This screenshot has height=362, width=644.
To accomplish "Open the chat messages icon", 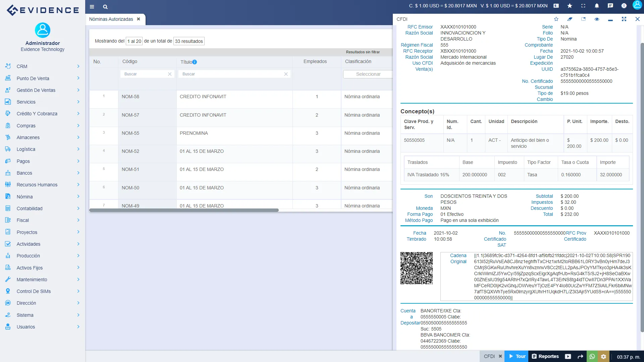I will click(x=610, y=6).
